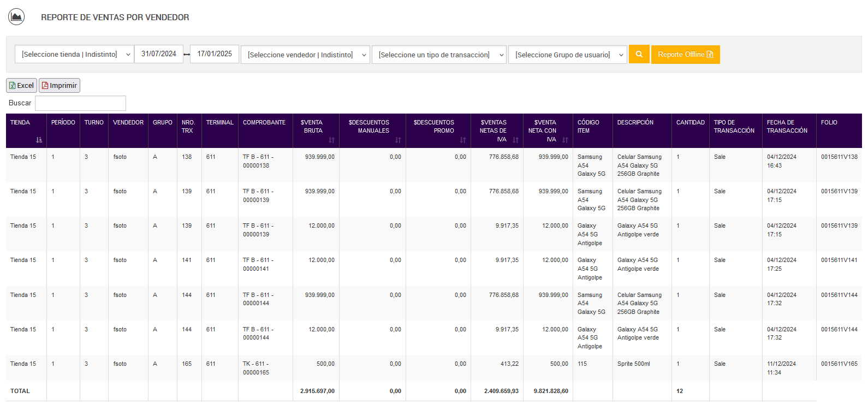
Task: Click the TIPO DE TRANSACCIÓN column header
Action: pos(736,130)
